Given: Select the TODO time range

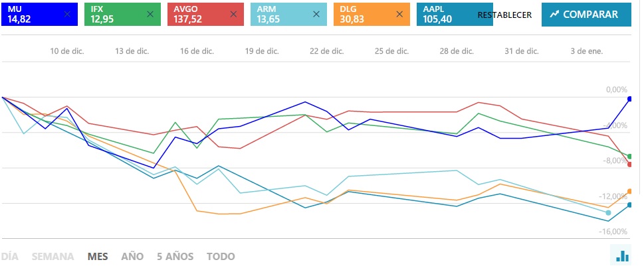Looking at the screenshot, I should tap(221, 257).
